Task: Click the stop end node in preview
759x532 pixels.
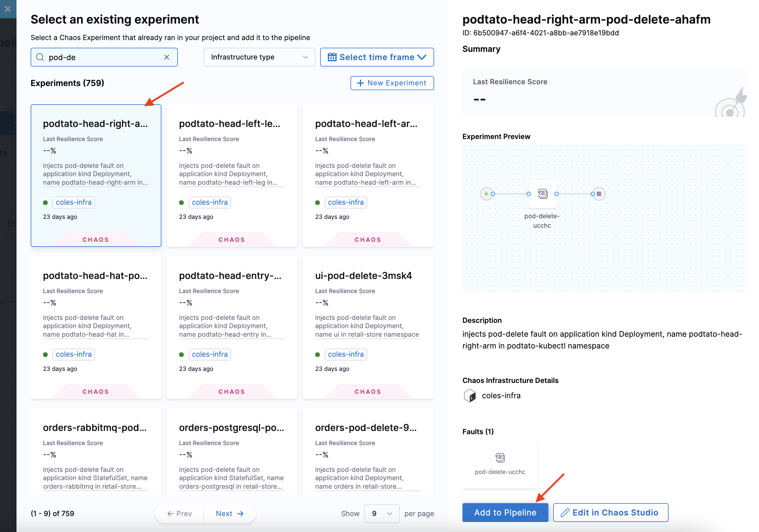Action: pos(599,194)
